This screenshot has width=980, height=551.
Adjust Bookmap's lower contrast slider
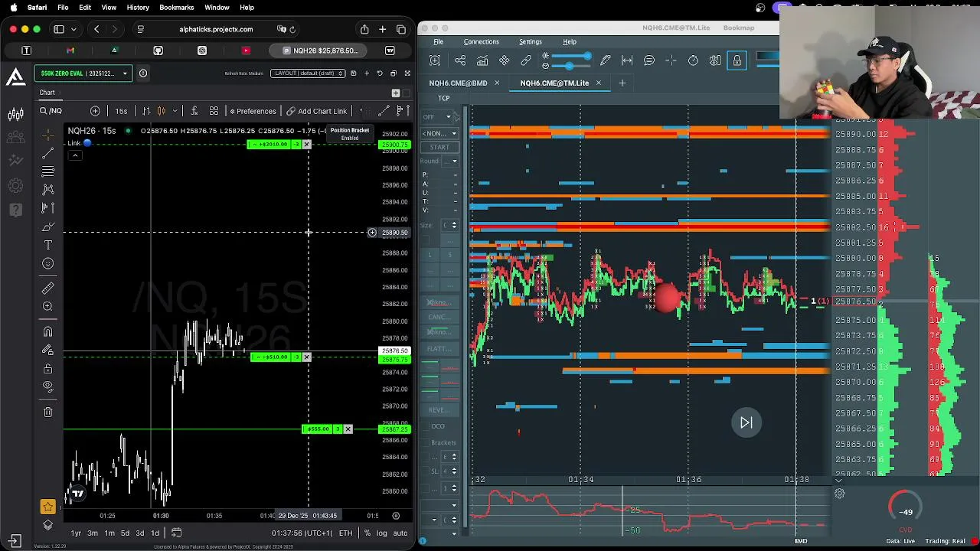570,66
